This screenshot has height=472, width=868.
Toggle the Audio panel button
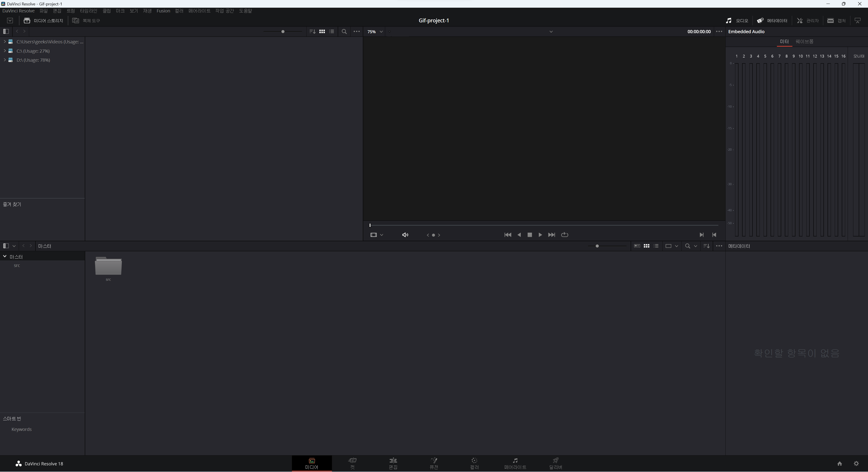coord(737,21)
